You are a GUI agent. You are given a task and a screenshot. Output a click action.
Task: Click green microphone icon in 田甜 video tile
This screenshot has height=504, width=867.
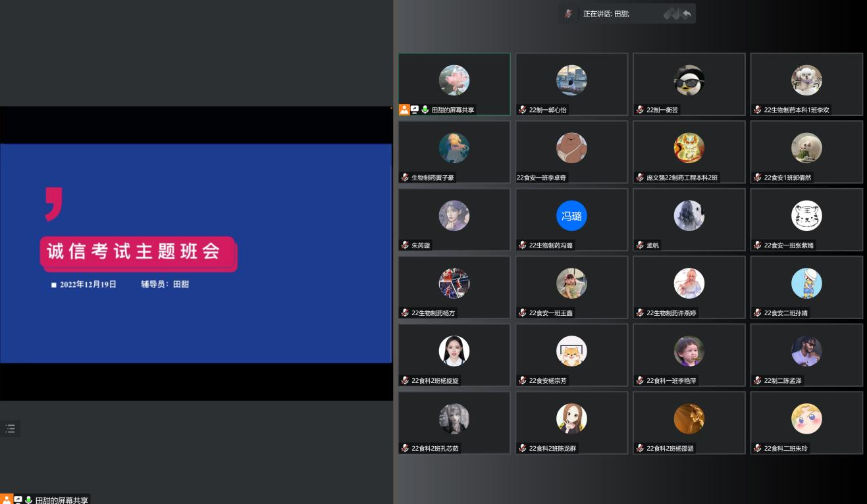coord(425,110)
